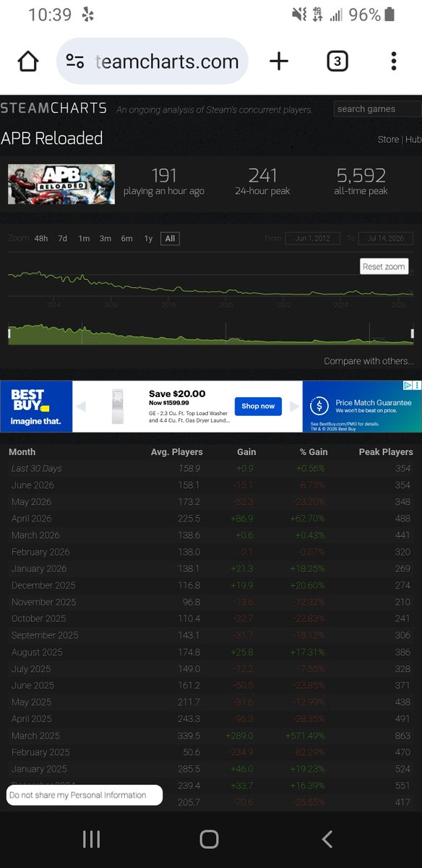Click Compare with others link

click(x=369, y=361)
